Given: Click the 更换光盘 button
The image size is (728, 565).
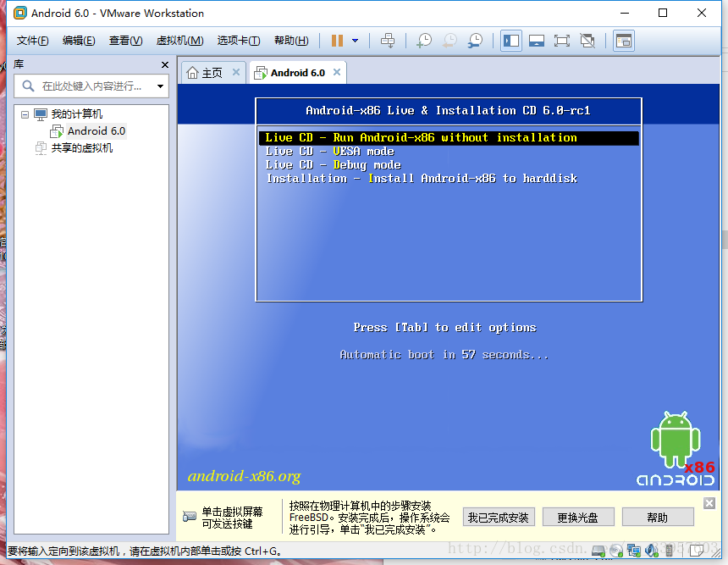Looking at the screenshot, I should coord(578,518).
